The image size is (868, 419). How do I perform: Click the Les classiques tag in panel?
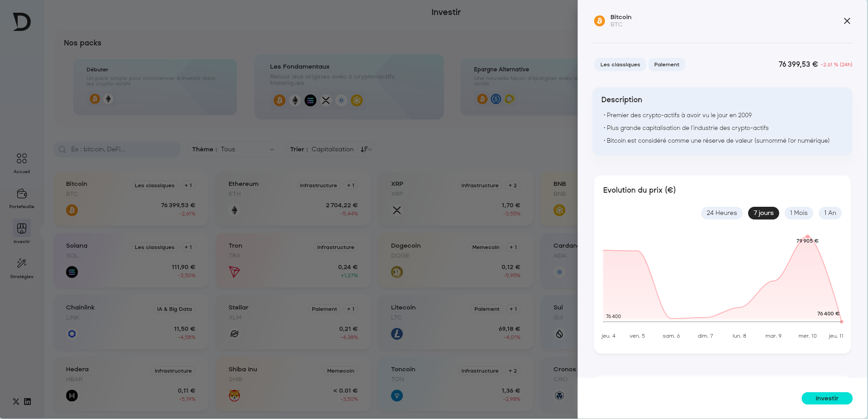[x=620, y=65]
